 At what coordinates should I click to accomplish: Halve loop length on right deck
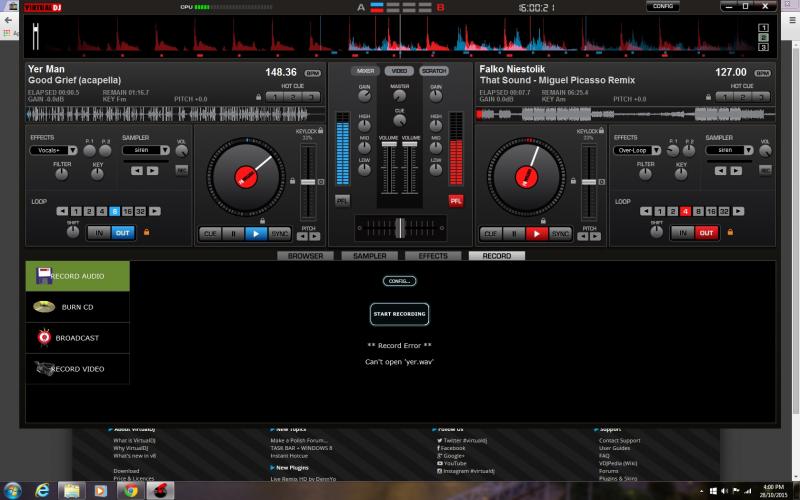(646, 211)
